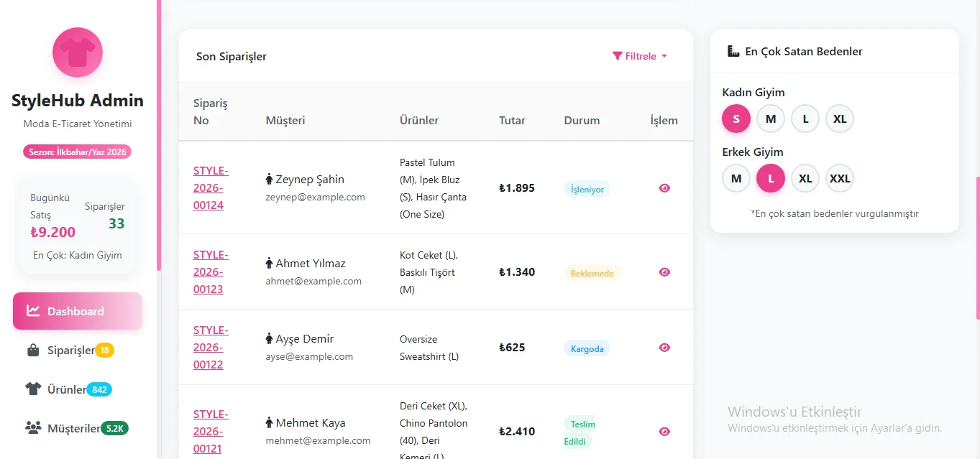The width and height of the screenshot is (980, 459).
Task: Open Mehmet Kaya order details eye icon
Action: pyautogui.click(x=664, y=432)
